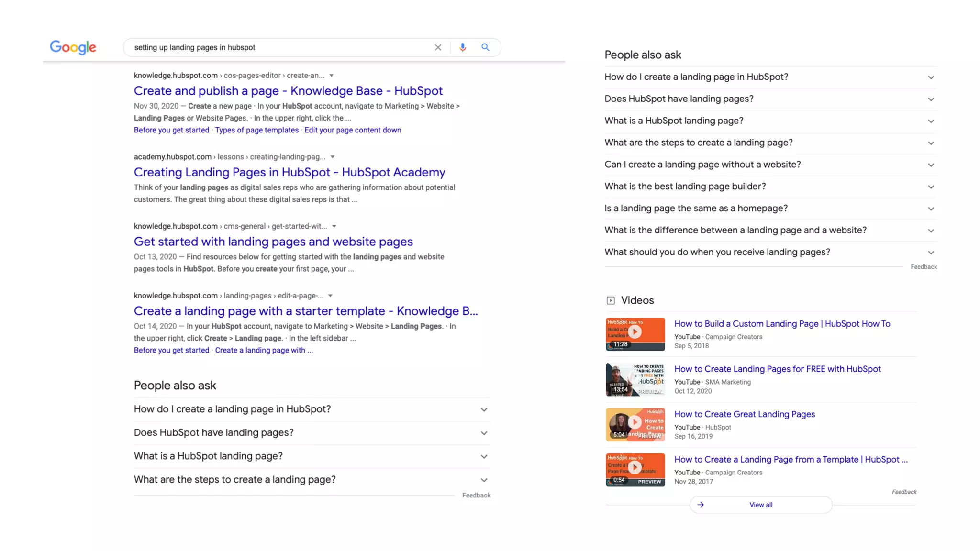
Task: Click 'Types of page templates' sitelink
Action: pyautogui.click(x=256, y=130)
